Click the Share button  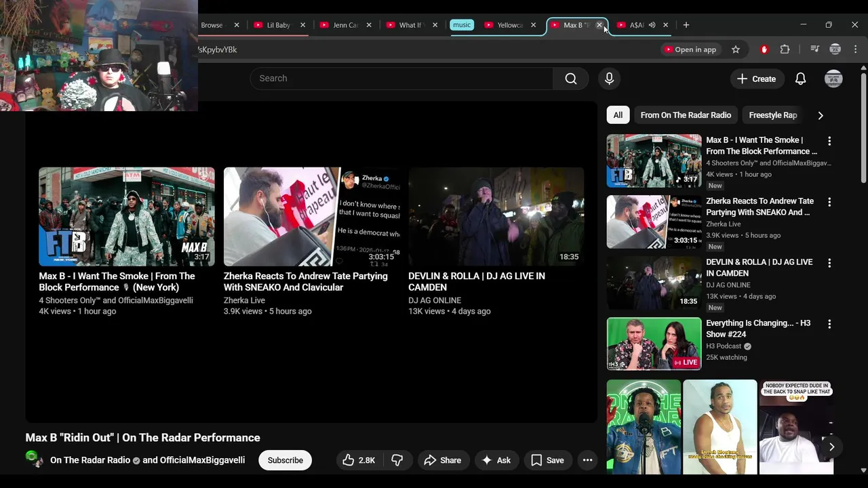coord(442,460)
